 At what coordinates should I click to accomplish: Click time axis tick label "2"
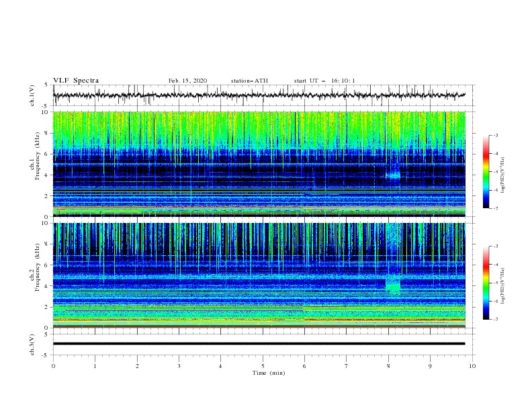(137, 366)
